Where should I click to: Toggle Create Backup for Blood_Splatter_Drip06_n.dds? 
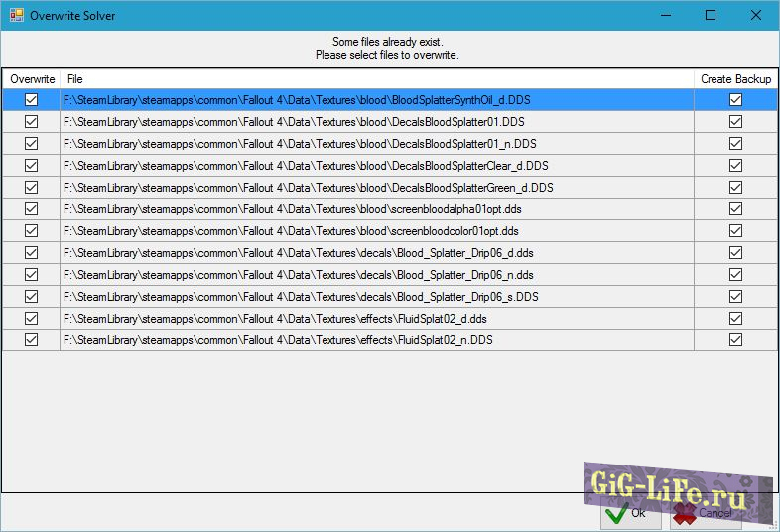(x=735, y=274)
